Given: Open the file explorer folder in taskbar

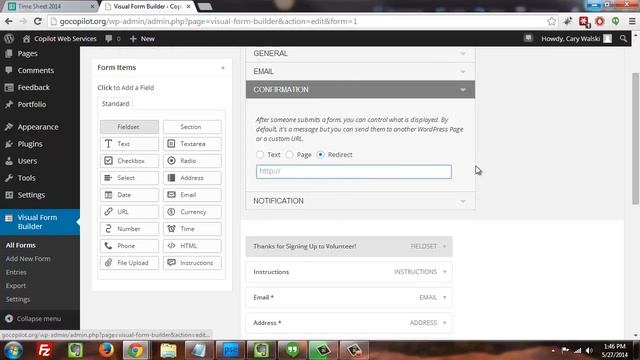Looking at the screenshot, I should pyautogui.click(x=168, y=350).
